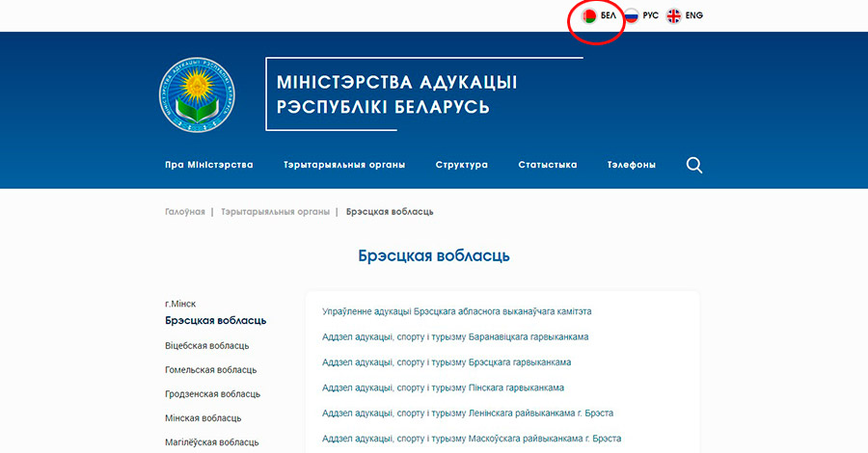868x453 pixels.
Task: Select г.Мінск in the sidebar
Action: [x=180, y=304]
